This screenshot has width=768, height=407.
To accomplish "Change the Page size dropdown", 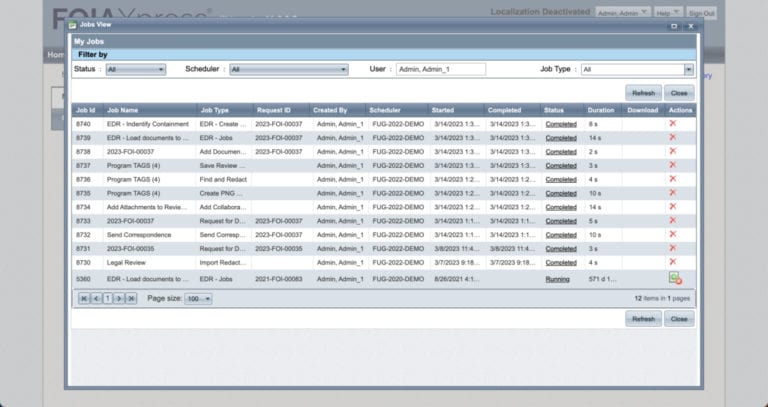I will click(x=194, y=298).
